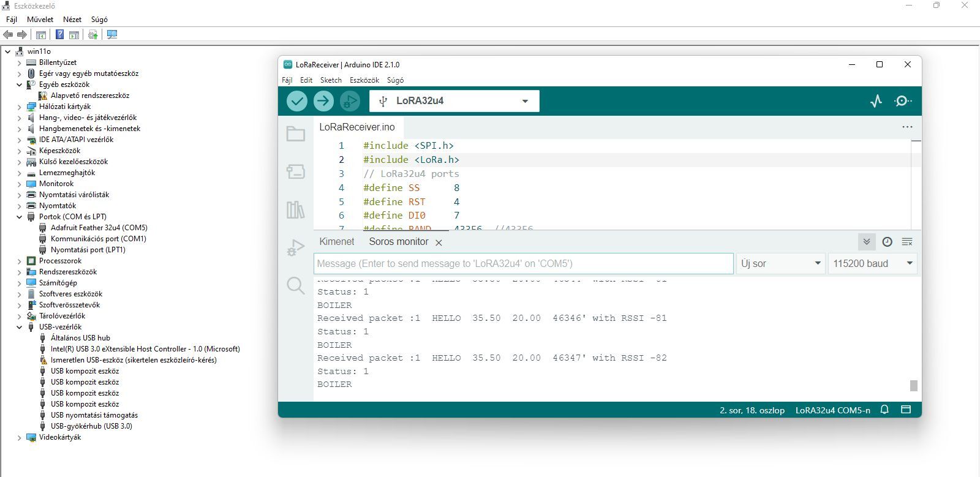This screenshot has width=980, height=477.
Task: Click the scan hardware monitor toolbar icon
Action: (x=112, y=35)
